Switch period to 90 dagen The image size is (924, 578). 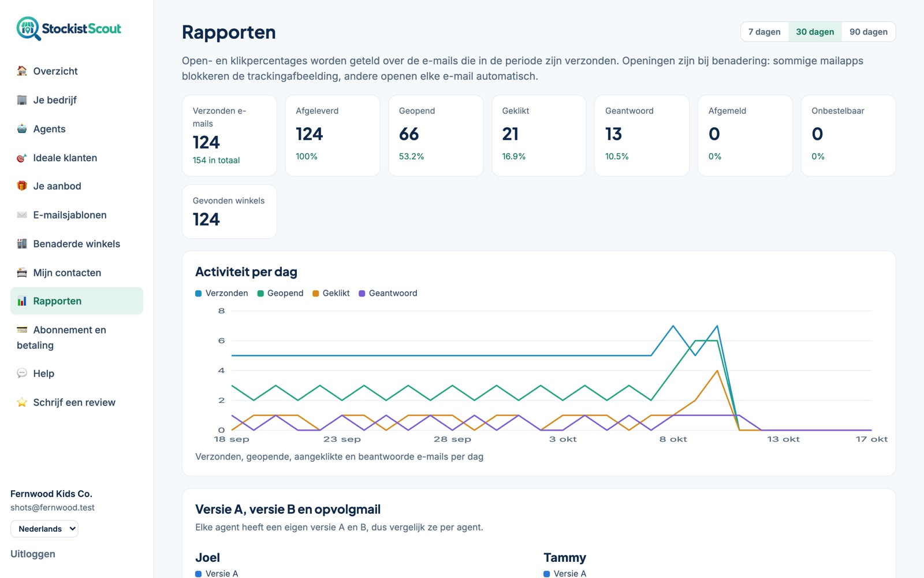pos(869,32)
